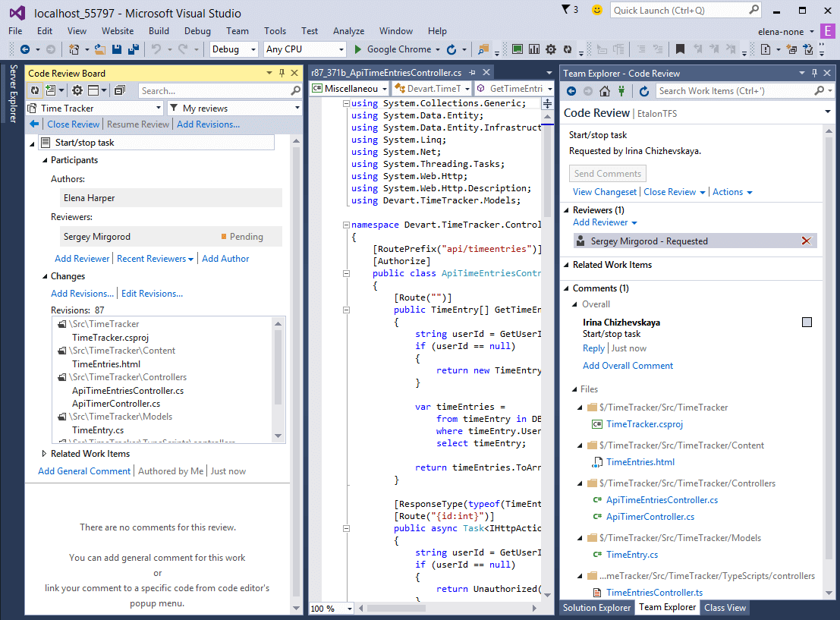Open the Analyze menu
Image resolution: width=840 pixels, height=620 pixels.
click(348, 31)
